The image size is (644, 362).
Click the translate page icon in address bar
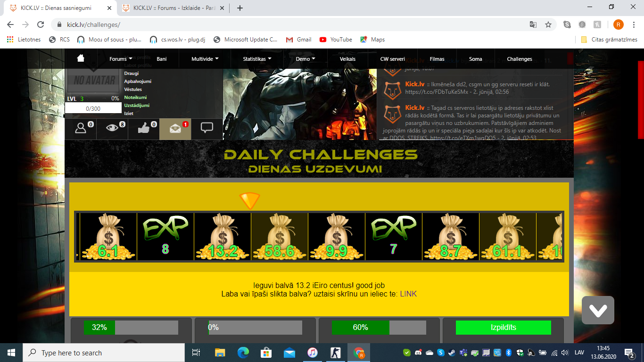tap(533, 25)
